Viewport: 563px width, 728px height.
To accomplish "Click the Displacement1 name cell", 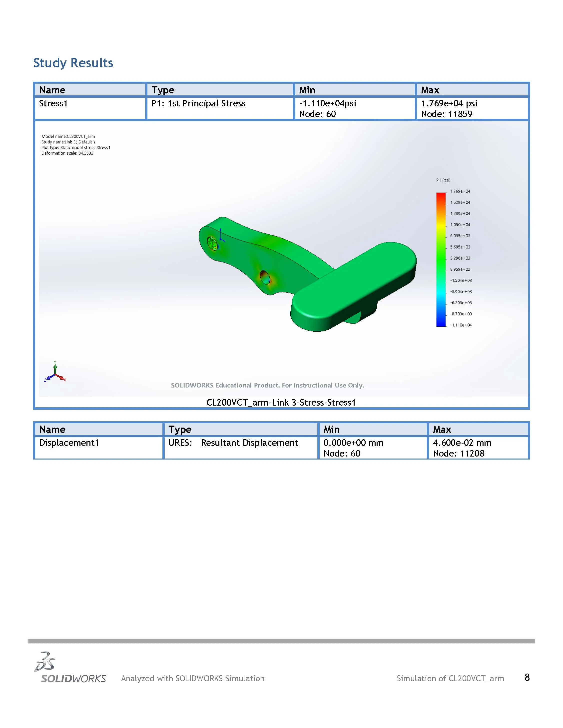I will [69, 443].
